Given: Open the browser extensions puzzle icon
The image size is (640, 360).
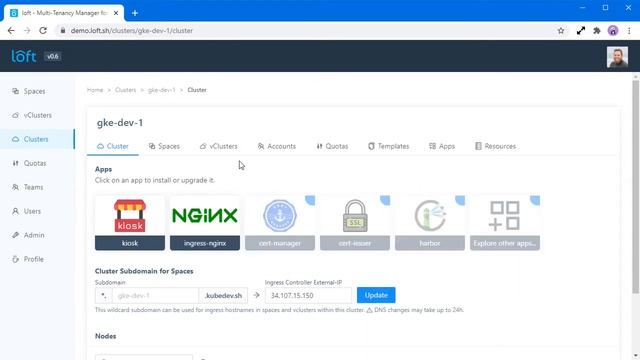Looking at the screenshot, I should [597, 31].
